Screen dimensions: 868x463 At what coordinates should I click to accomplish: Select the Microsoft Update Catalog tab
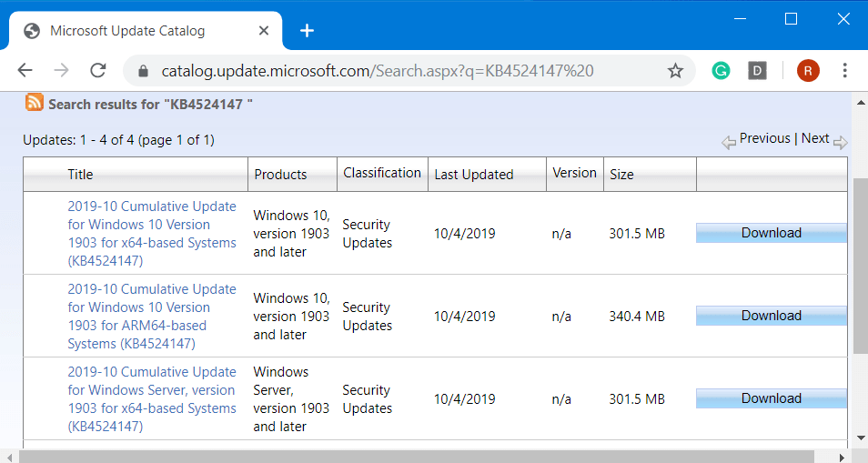point(145,31)
